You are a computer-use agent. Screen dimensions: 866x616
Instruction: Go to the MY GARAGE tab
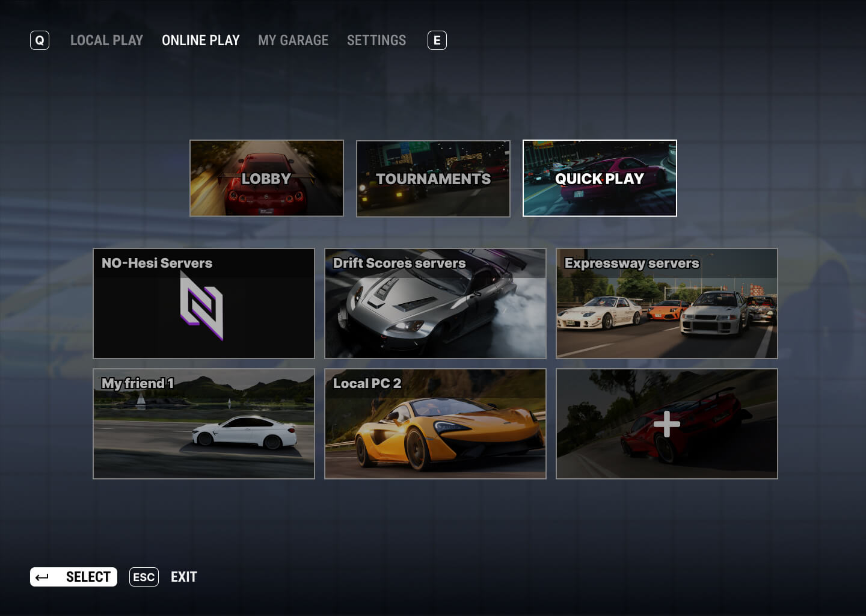(x=293, y=40)
